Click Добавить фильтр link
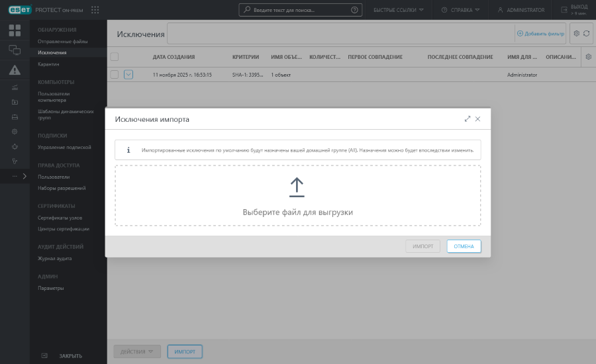Screen dimensions: 596x364 [540, 34]
